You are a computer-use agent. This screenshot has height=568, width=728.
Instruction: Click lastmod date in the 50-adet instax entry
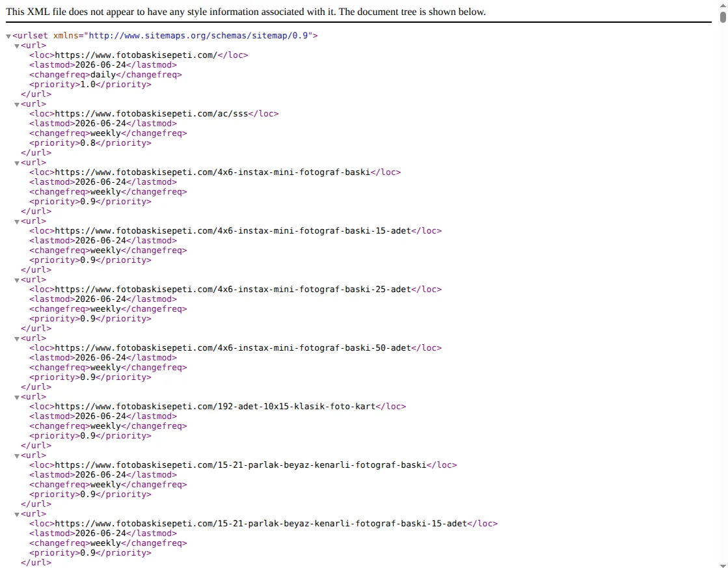tap(100, 357)
